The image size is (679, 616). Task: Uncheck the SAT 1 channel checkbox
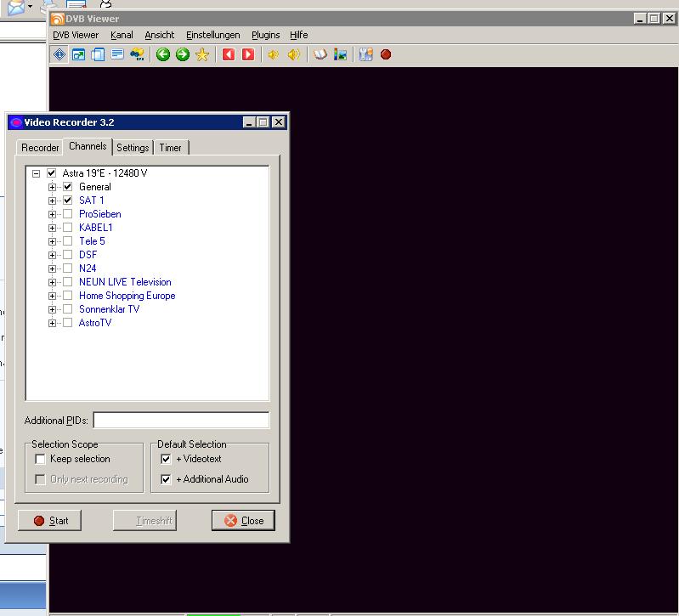point(67,201)
